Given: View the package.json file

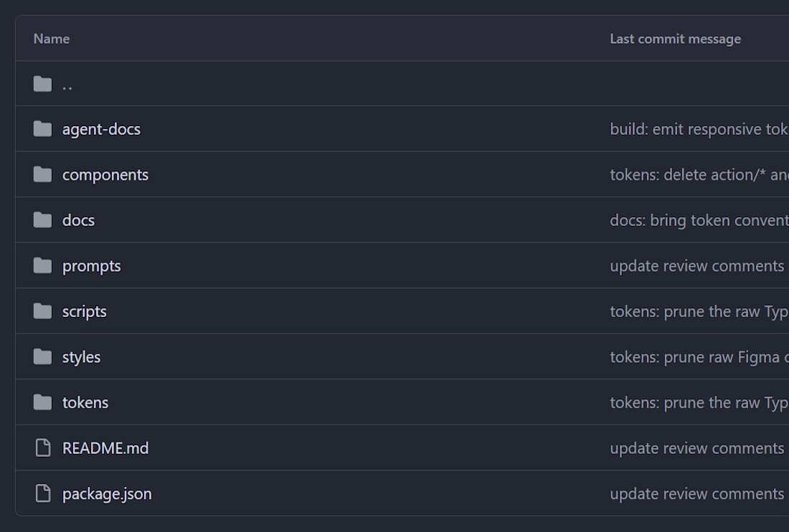Looking at the screenshot, I should tap(107, 494).
